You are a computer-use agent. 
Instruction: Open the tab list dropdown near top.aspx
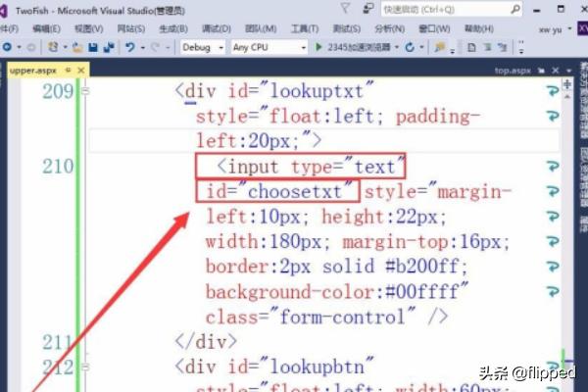[568, 71]
